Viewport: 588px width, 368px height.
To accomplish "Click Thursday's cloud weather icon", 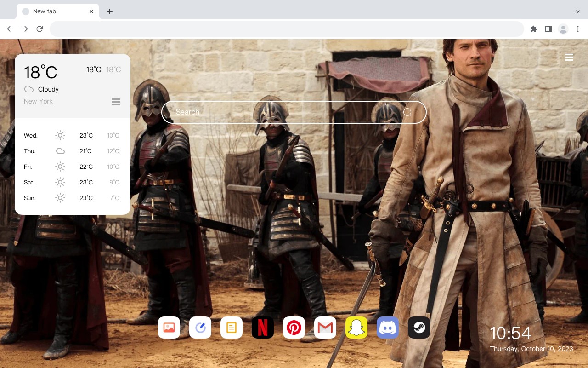I will (x=60, y=151).
